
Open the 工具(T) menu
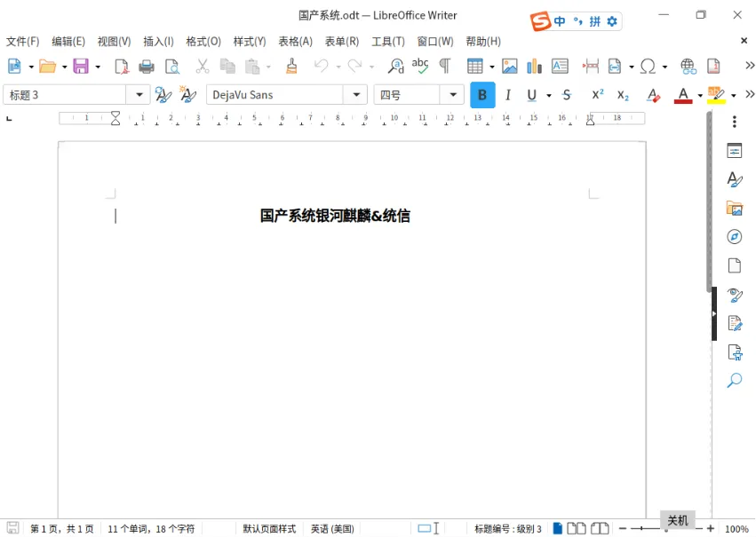(388, 42)
